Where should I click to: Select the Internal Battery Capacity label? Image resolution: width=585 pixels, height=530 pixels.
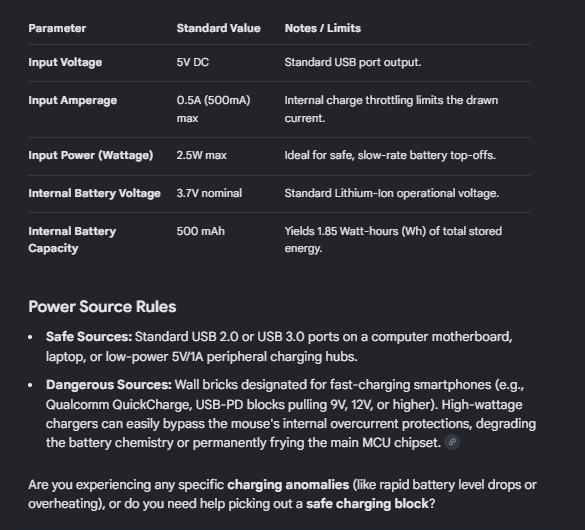72,240
